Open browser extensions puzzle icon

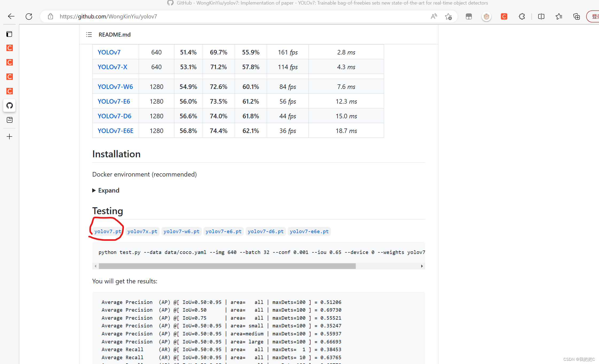point(521,17)
